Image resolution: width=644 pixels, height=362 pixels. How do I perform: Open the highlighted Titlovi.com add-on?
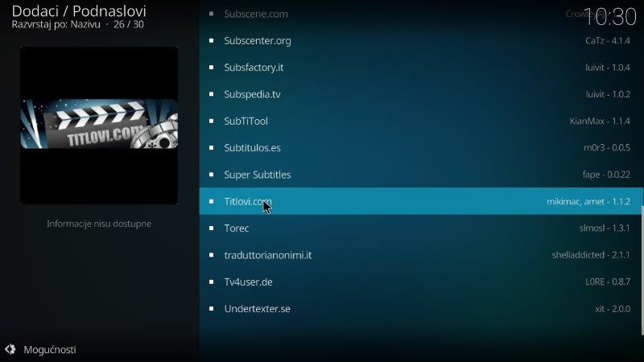click(421, 201)
